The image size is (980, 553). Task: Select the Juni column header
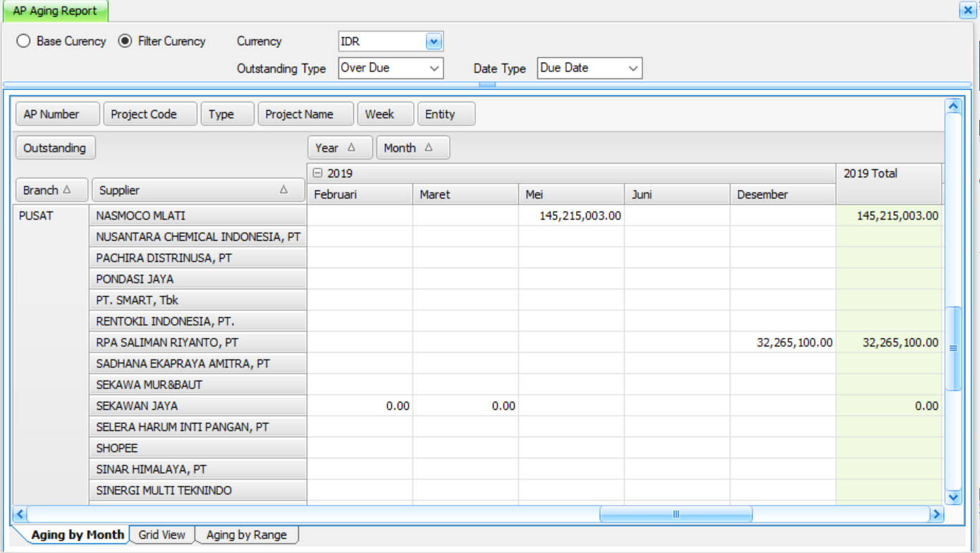(677, 194)
